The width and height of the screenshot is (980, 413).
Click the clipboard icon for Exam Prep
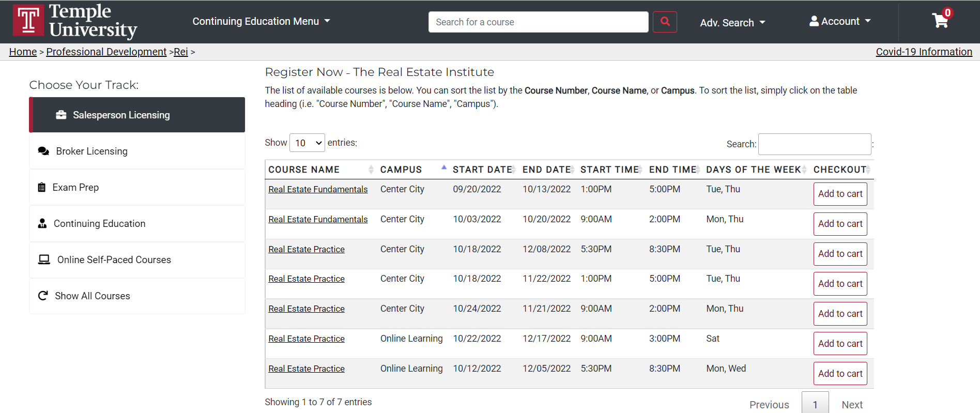[42, 187]
